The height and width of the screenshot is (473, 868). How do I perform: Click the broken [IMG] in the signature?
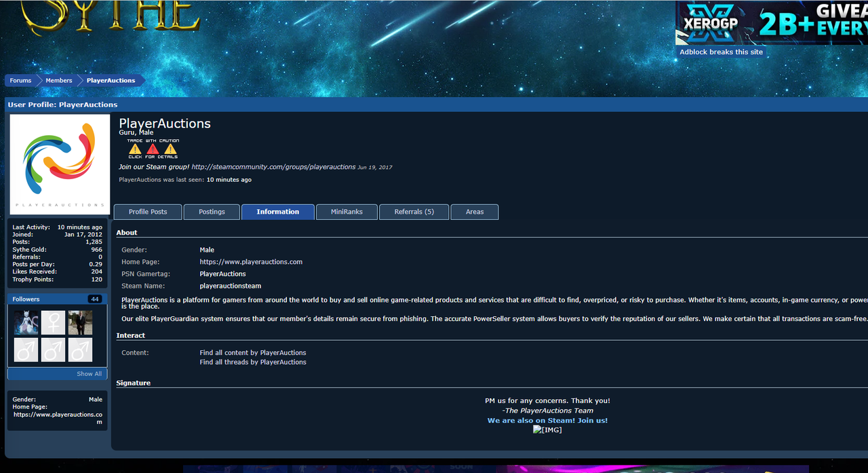547,430
